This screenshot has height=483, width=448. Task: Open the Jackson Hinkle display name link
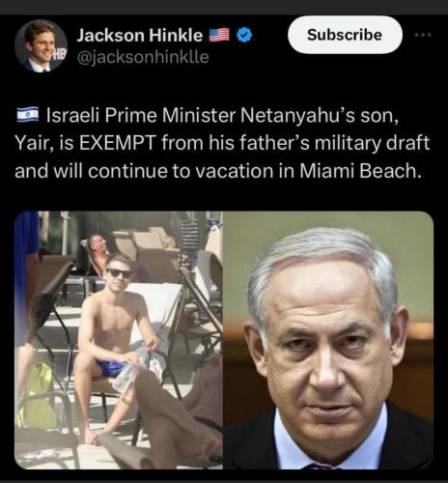[x=140, y=35]
